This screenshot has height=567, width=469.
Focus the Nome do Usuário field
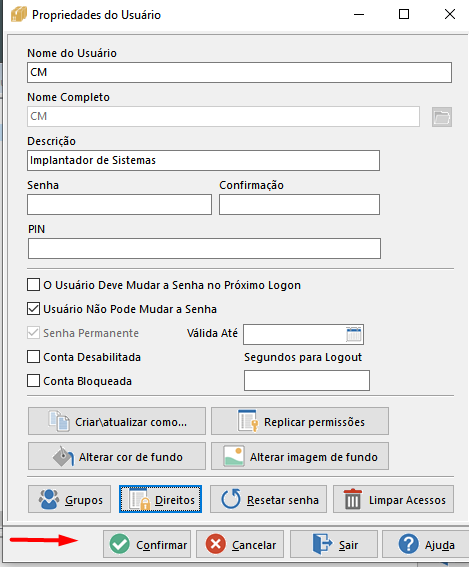[239, 72]
